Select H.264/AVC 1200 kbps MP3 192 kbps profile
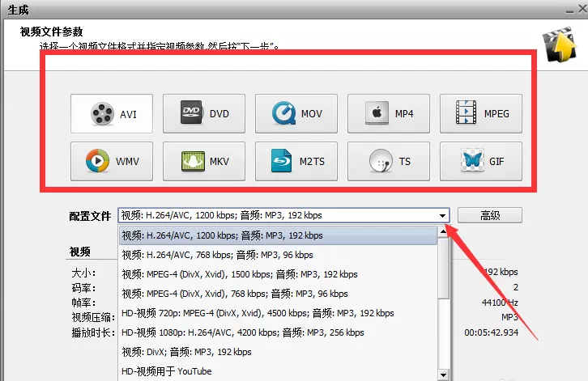 [278, 235]
